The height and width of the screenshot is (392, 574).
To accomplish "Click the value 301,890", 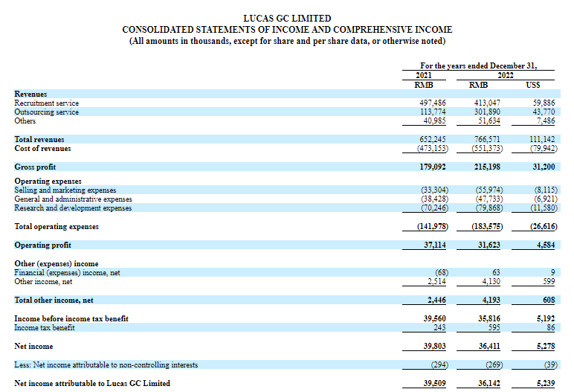I will click(x=487, y=112).
